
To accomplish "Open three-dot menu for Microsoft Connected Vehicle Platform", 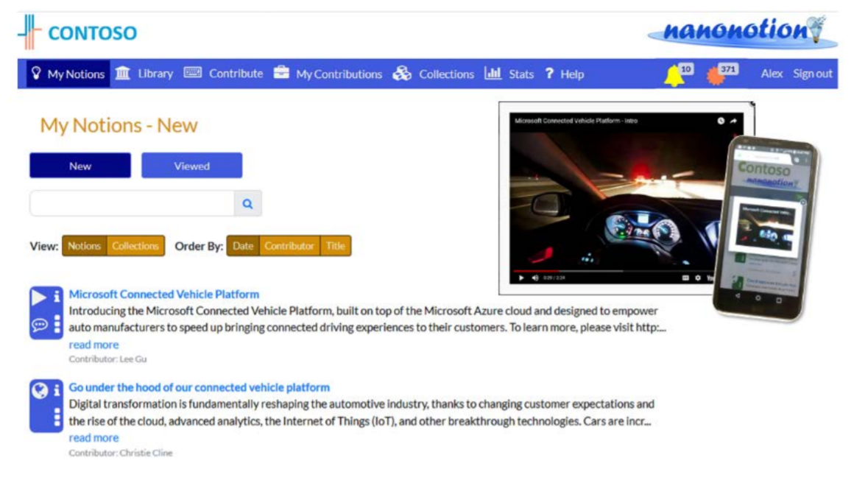I will [57, 324].
